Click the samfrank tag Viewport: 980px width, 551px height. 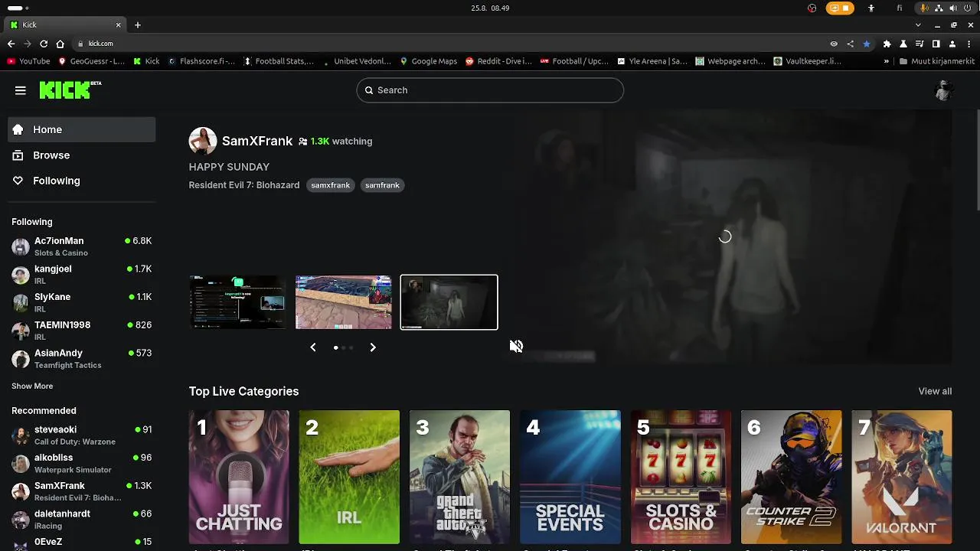[x=382, y=185]
